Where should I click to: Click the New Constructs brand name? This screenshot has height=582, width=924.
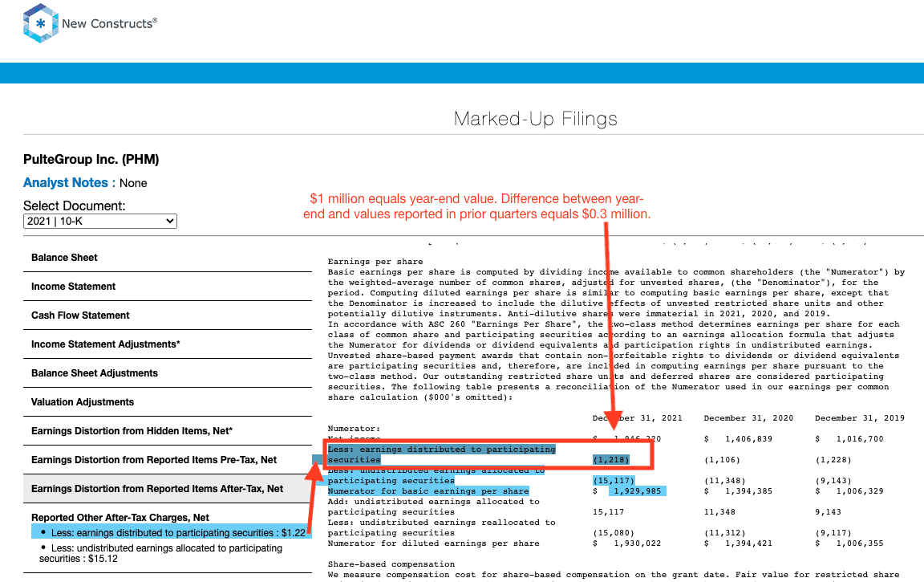point(110,23)
